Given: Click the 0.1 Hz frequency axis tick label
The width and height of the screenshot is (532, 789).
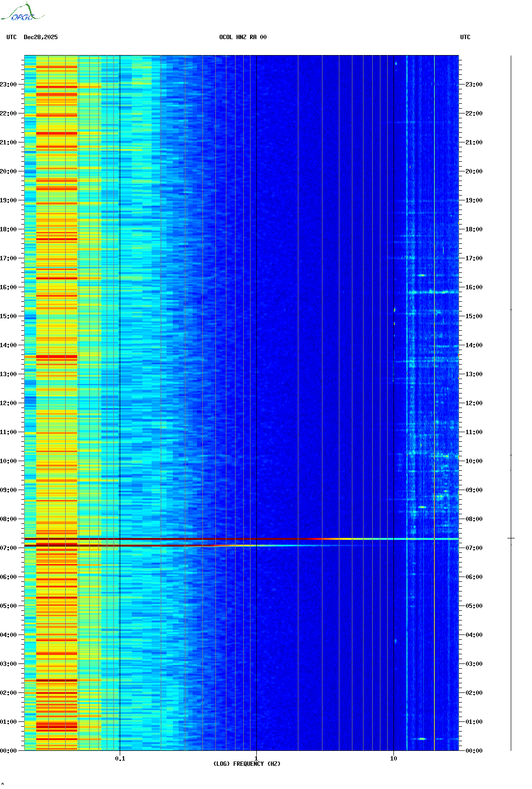Looking at the screenshot, I should point(120,758).
